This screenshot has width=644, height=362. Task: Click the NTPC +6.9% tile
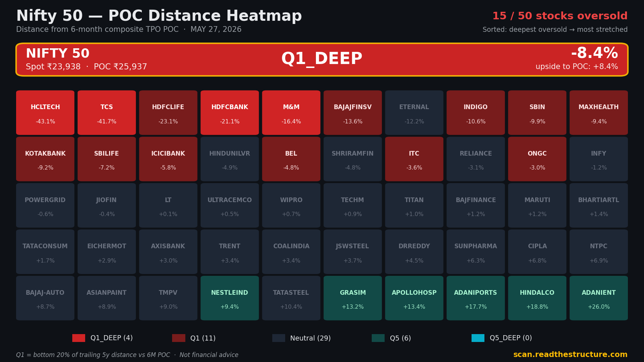click(x=599, y=252)
